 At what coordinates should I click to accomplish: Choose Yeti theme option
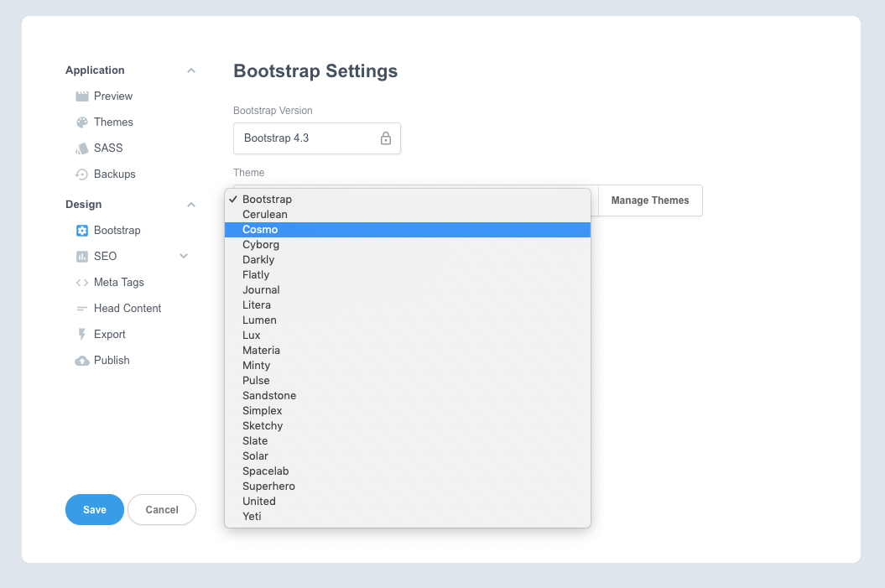pyautogui.click(x=408, y=517)
